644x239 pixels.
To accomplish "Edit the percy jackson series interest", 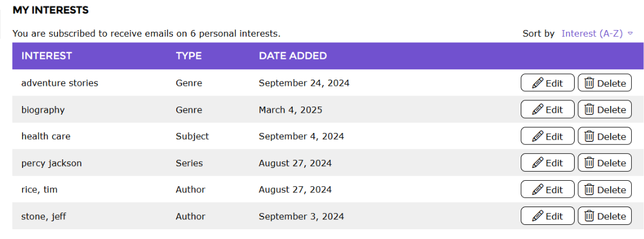I will (x=548, y=162).
